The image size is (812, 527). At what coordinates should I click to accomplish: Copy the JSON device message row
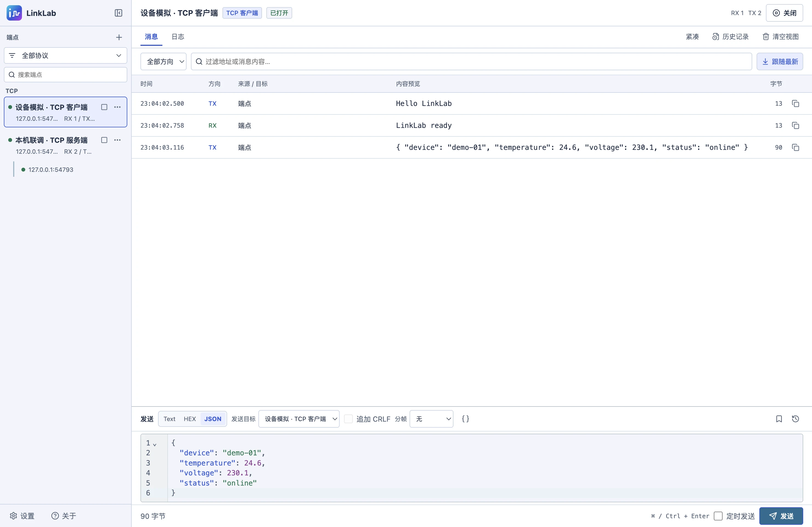(x=795, y=147)
